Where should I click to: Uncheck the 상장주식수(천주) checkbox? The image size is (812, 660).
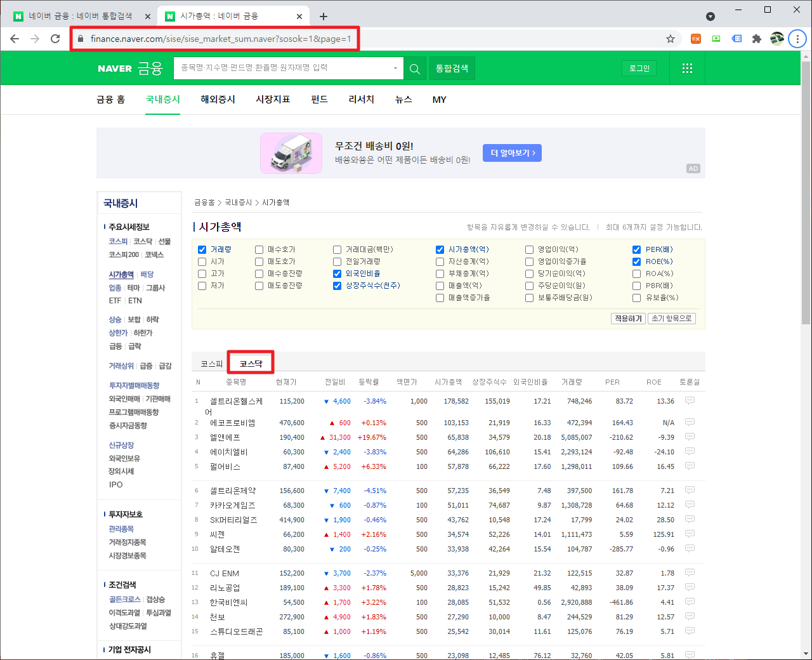[337, 286]
